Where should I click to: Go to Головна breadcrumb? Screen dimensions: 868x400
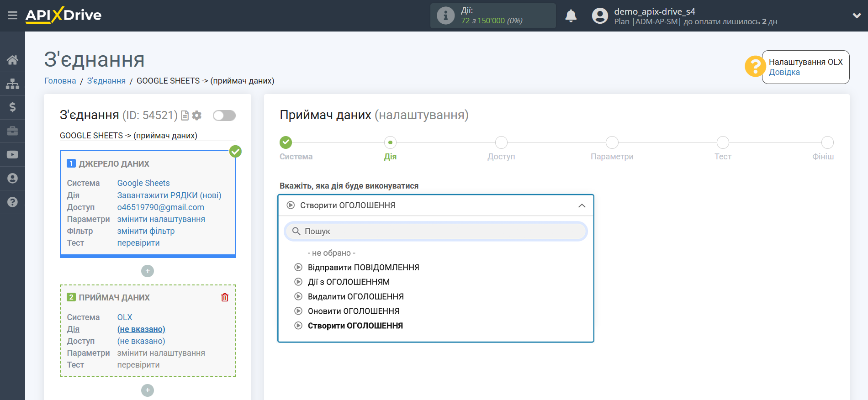60,81
